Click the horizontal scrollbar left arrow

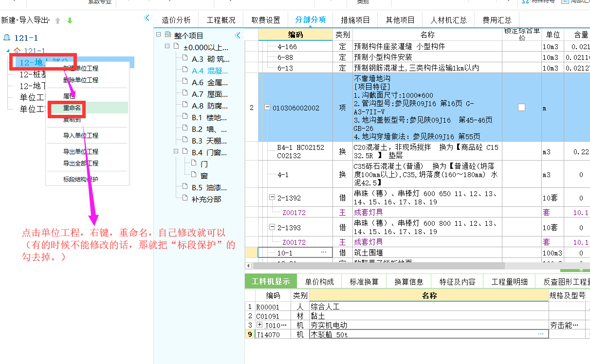tap(248, 265)
